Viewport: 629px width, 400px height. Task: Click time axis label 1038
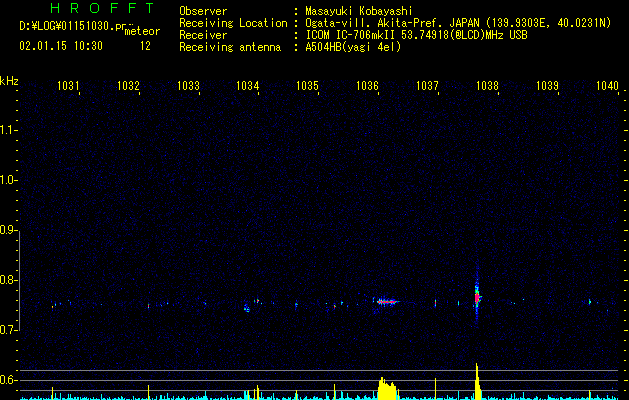487,86
